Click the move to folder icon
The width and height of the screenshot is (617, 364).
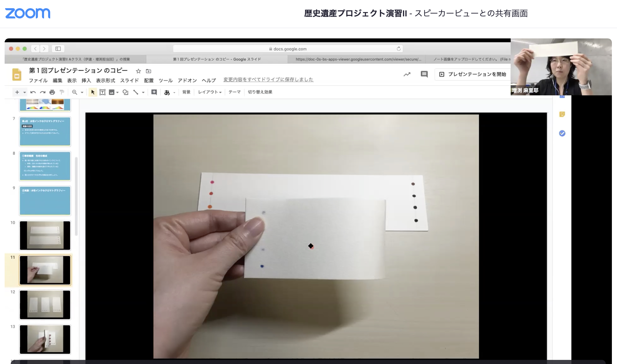coord(148,71)
